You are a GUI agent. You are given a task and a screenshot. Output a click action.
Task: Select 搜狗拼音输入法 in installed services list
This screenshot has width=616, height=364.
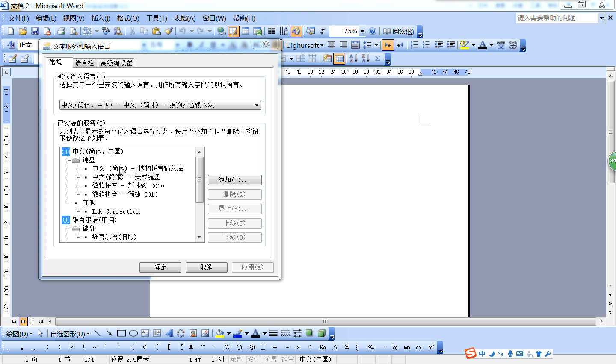pyautogui.click(x=137, y=169)
